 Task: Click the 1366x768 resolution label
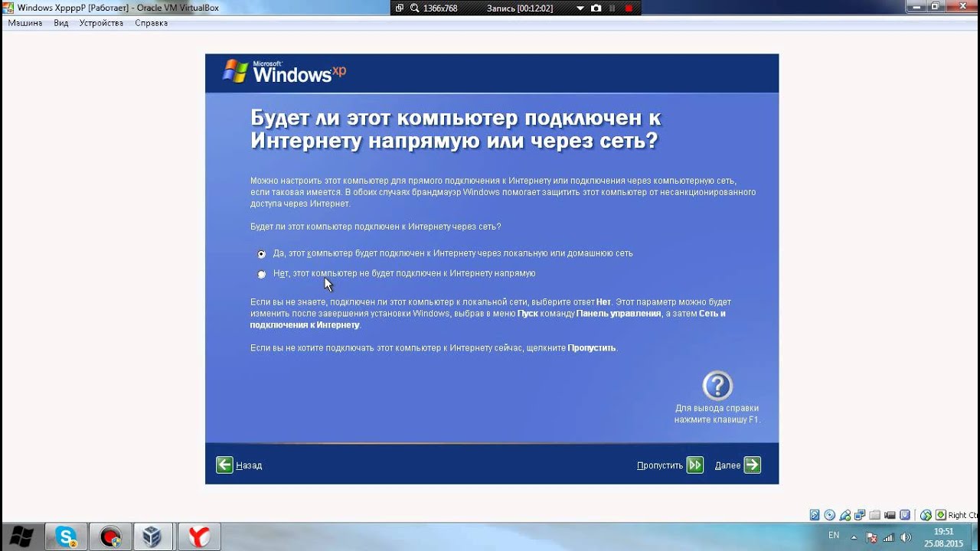[x=440, y=8]
